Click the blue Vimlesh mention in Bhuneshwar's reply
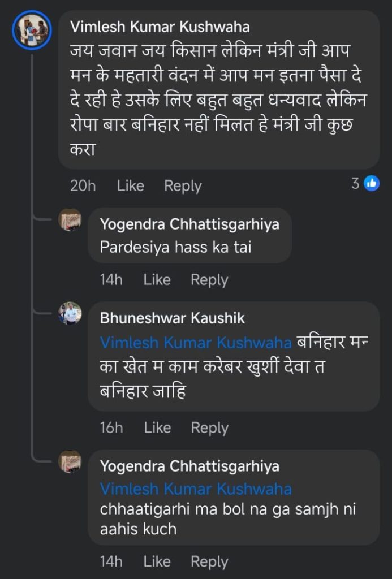This screenshot has width=392, height=579. [x=196, y=343]
